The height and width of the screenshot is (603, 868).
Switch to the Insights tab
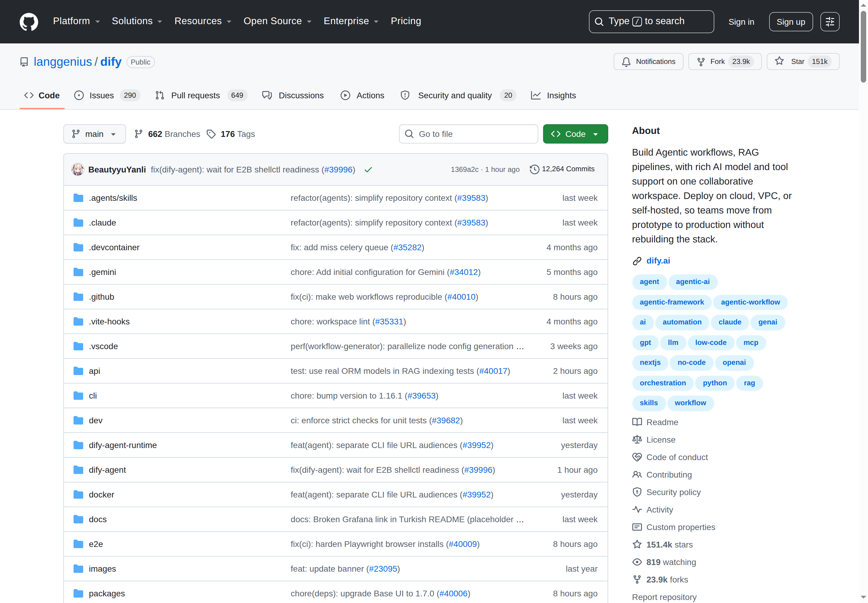tap(553, 96)
